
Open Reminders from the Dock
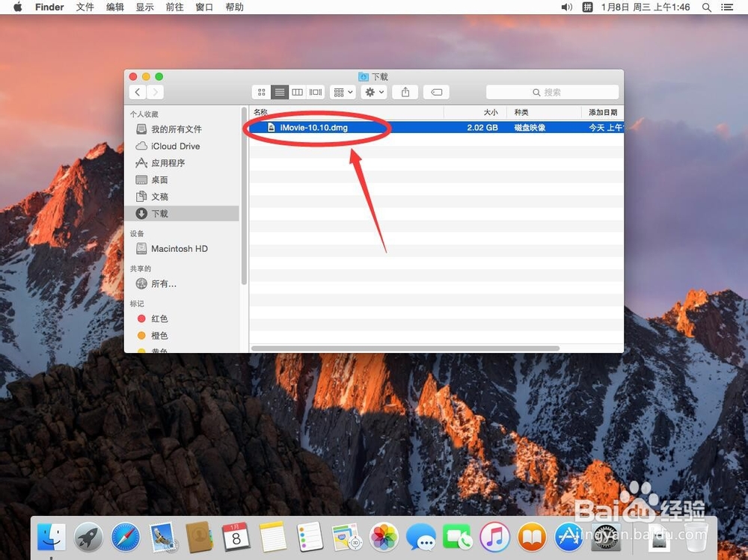[x=310, y=537]
